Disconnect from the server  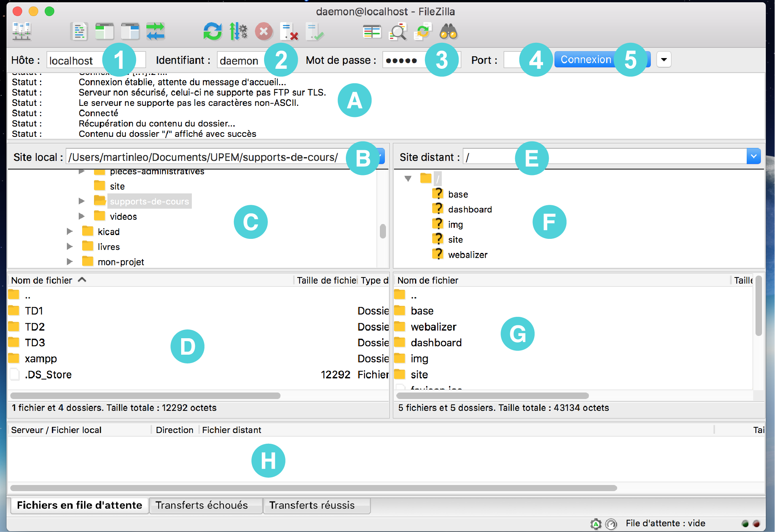click(290, 31)
